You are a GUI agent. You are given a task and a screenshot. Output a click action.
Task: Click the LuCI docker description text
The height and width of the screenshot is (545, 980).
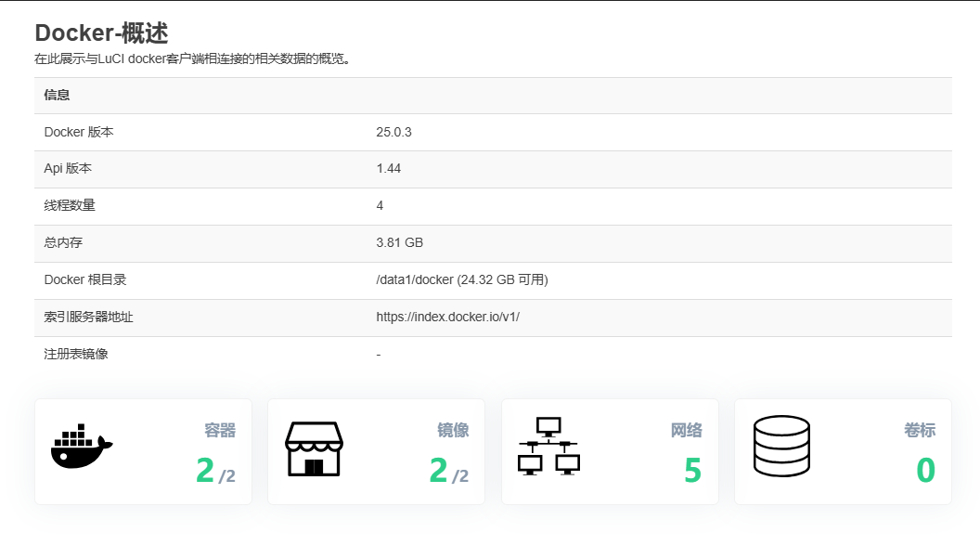click(192, 58)
